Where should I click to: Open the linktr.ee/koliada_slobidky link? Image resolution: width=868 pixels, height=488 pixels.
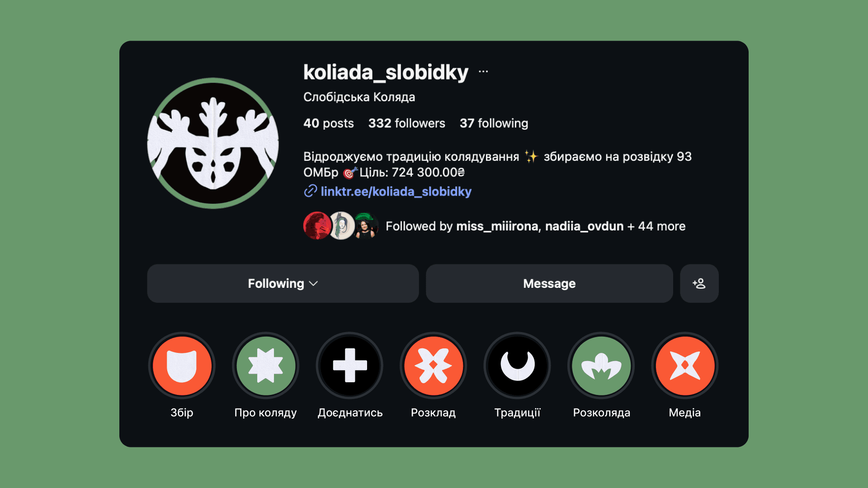click(x=396, y=192)
